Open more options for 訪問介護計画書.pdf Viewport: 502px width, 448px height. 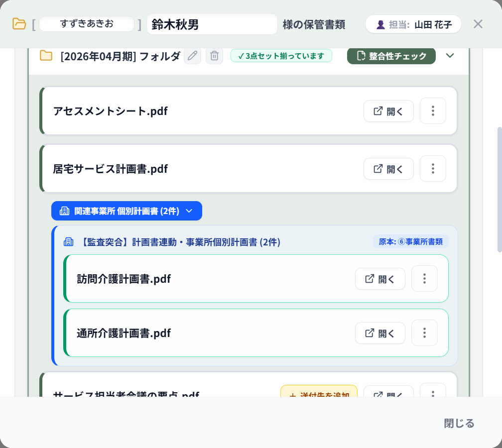point(424,279)
